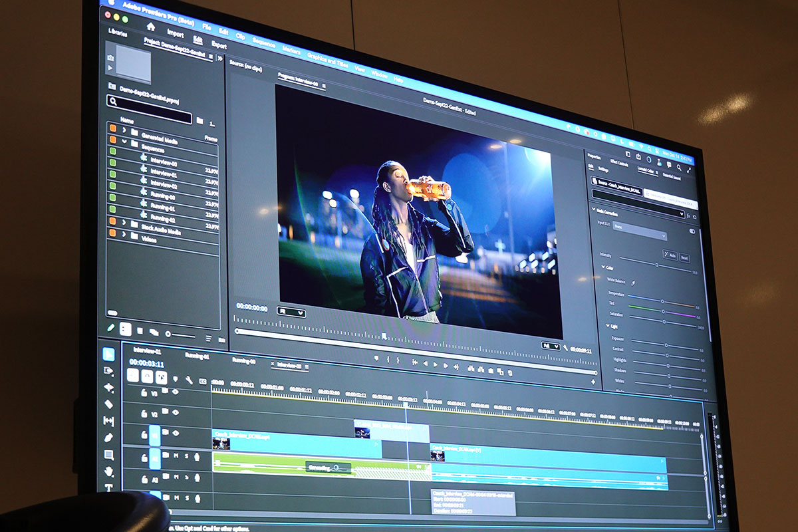Collapse the Sequences bin

124,141
